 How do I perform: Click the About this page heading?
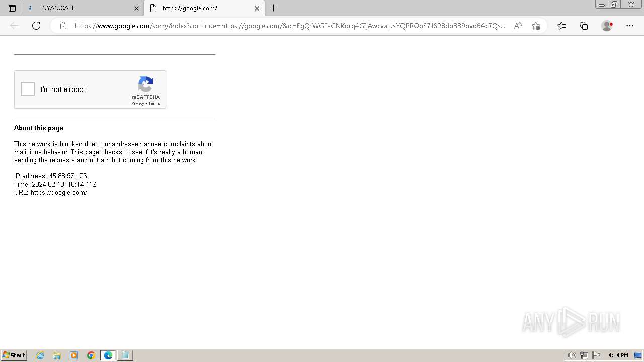[x=39, y=128]
